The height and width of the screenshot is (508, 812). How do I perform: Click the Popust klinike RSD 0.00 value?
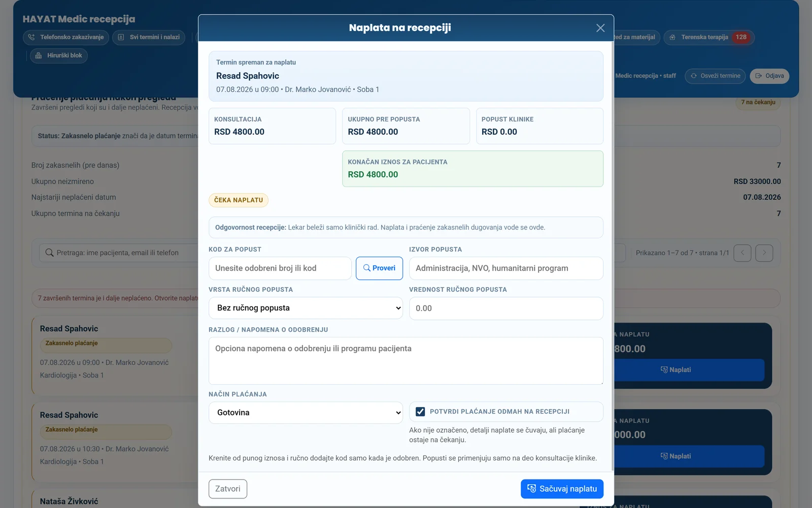point(499,132)
